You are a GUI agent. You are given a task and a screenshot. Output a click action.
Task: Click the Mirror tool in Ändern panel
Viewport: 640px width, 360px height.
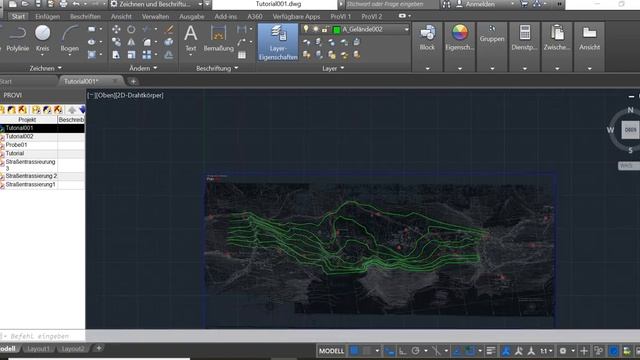[x=131, y=42]
